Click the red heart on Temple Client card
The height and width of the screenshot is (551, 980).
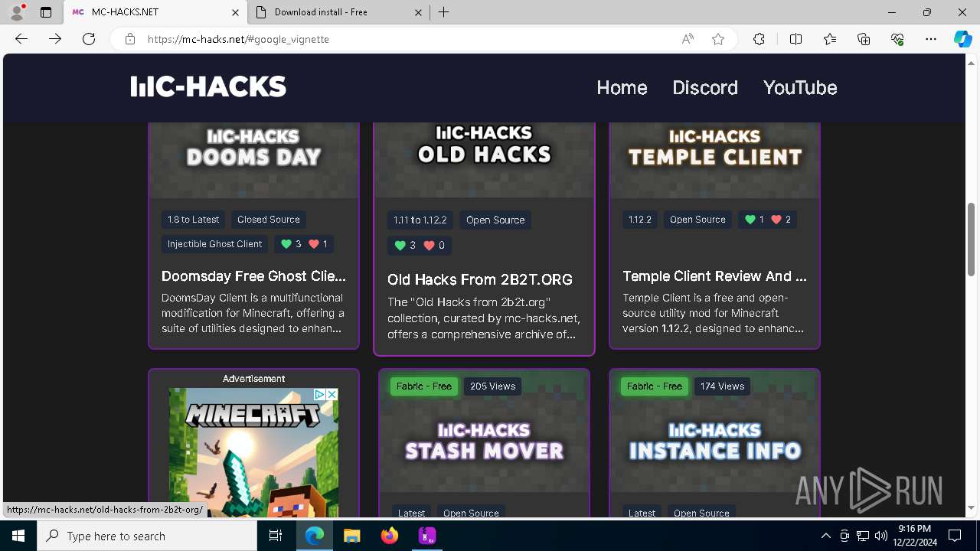776,220
